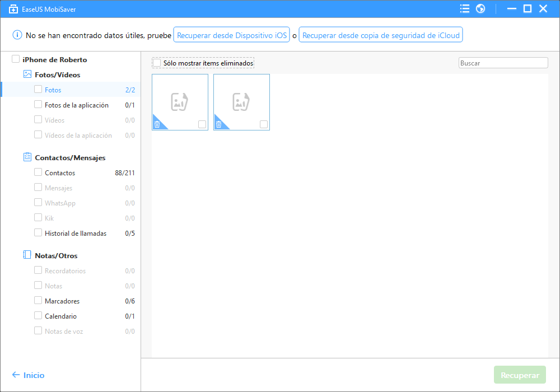Click the info icon beside the message
Image resolution: width=560 pixels, height=392 pixels.
click(x=17, y=35)
